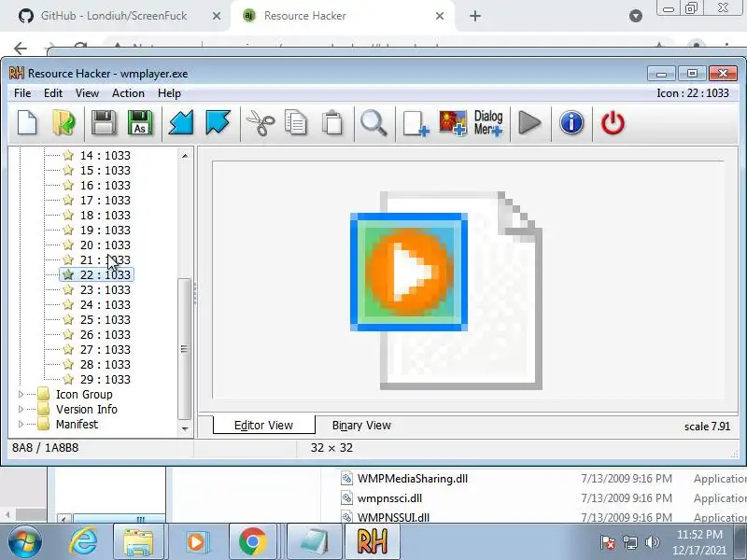The height and width of the screenshot is (560, 747).
Task: Click the volume speaker tray icon
Action: click(652, 542)
